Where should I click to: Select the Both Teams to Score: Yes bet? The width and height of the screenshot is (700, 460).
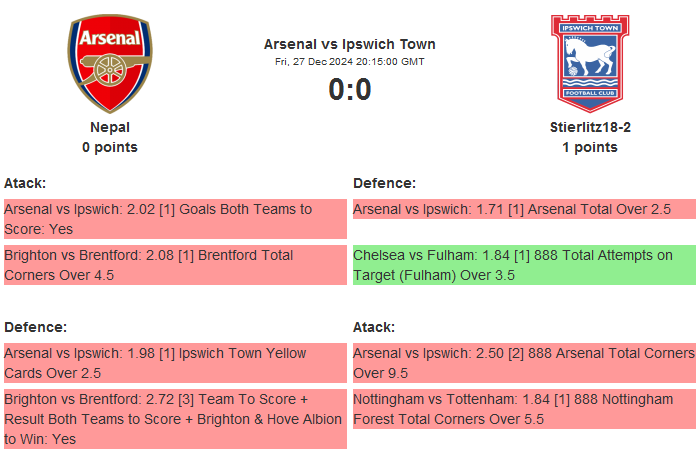[174, 219]
